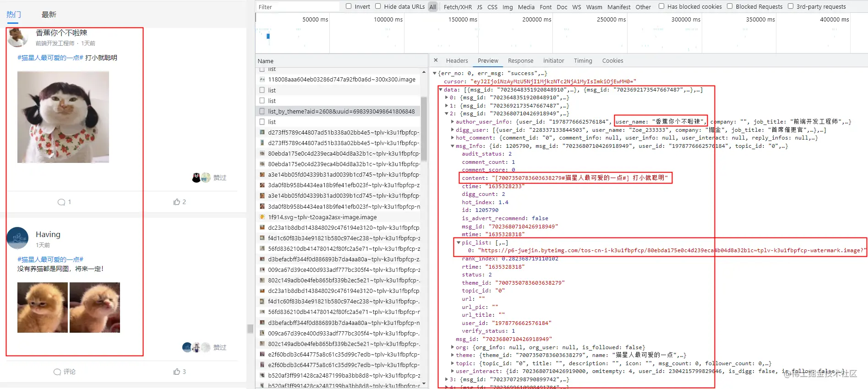Click 赞过 likers next to first post
Screen dimensions: 868x389
point(219,178)
